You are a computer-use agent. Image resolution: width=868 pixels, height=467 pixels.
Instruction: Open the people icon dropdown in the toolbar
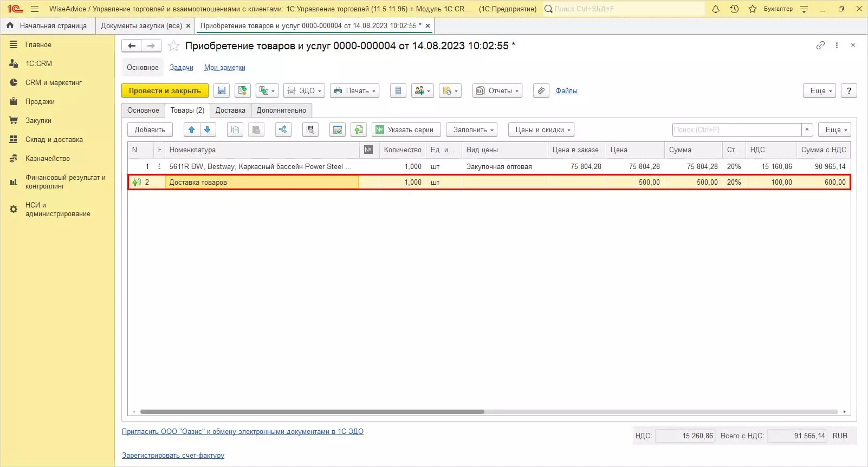pyautogui.click(x=423, y=90)
